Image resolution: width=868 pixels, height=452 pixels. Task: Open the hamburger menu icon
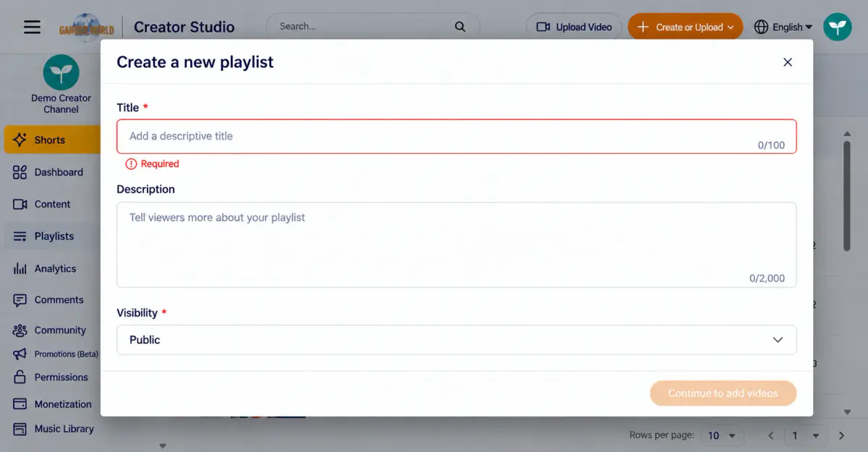(32, 27)
